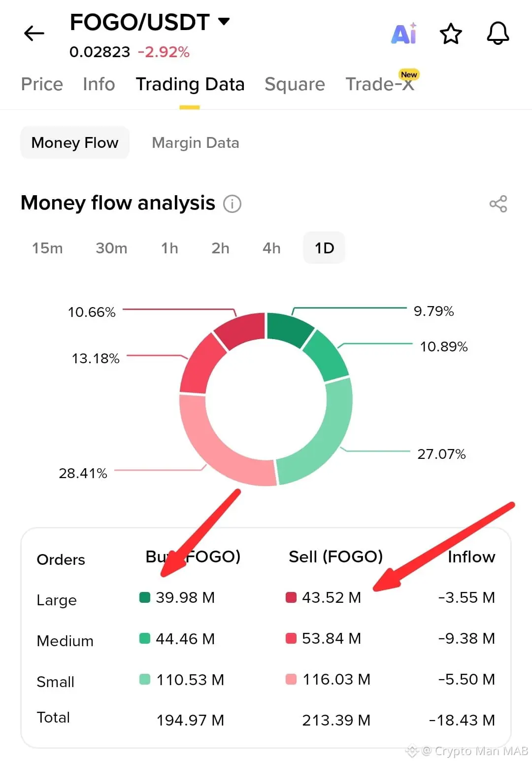Set the timeframe to 4h
Screen dimensions: 532x763
(271, 248)
